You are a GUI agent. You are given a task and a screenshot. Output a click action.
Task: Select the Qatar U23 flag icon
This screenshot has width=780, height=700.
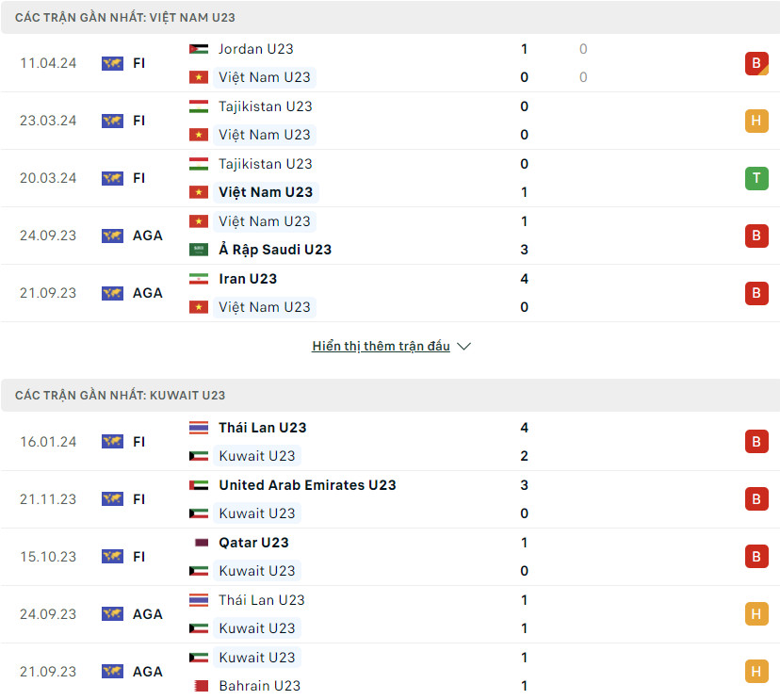[x=201, y=543]
